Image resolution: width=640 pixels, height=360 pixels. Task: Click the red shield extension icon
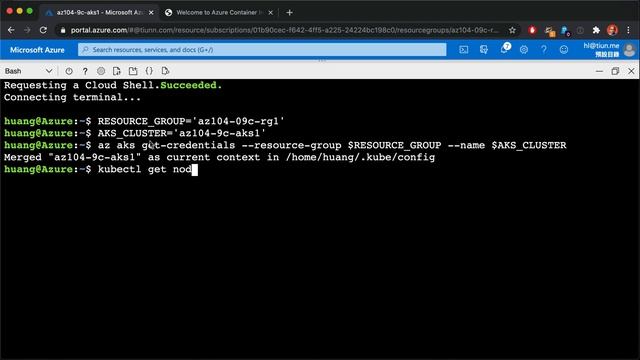[532, 30]
